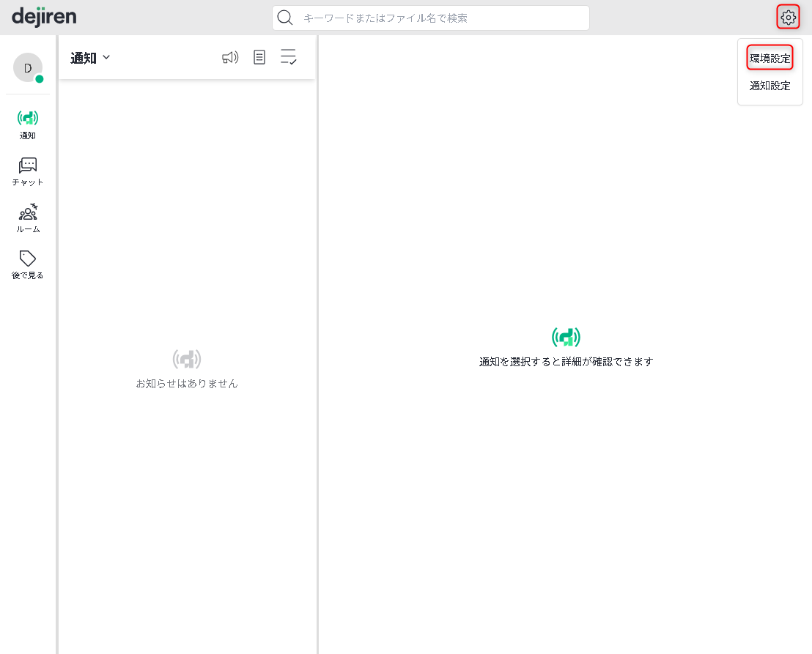Open the chat section in sidebar

click(28, 171)
